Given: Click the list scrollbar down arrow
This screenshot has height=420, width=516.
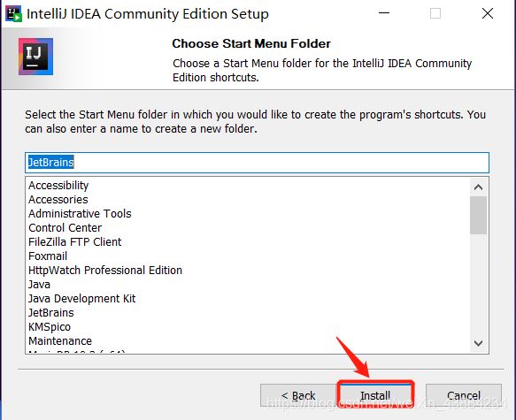Looking at the screenshot, I should 478,343.
